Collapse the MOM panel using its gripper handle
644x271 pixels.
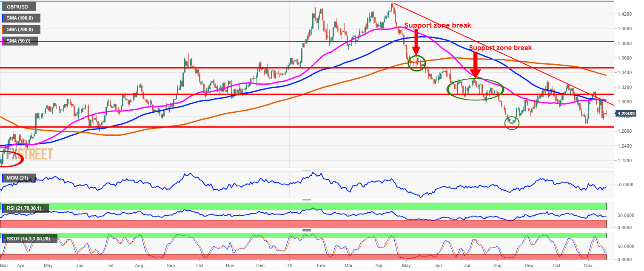click(x=307, y=169)
